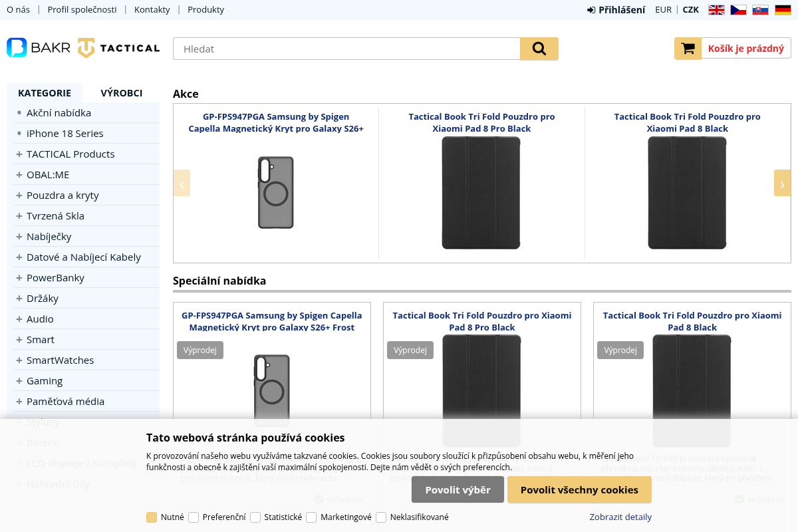Expand TACTICAL Products category
Screen dimensions: 798x532
pos(19,154)
